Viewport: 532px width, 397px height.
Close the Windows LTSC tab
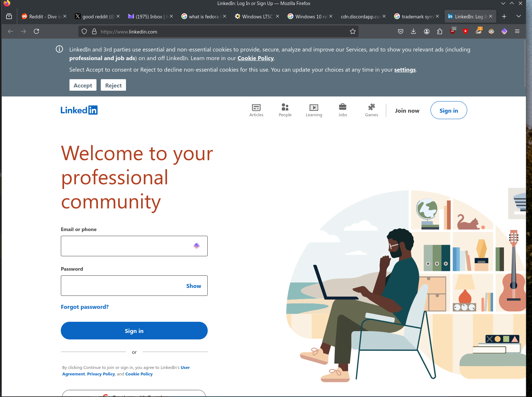(278, 17)
